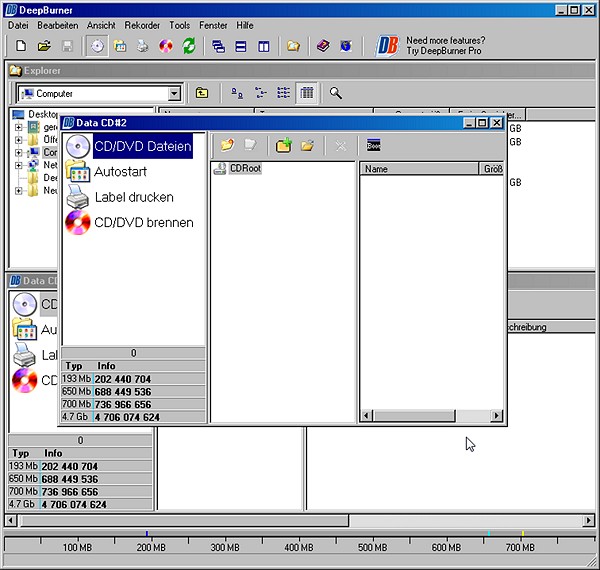Open the Ansicht menu
Viewport: 600px width, 570px height.
point(101,25)
